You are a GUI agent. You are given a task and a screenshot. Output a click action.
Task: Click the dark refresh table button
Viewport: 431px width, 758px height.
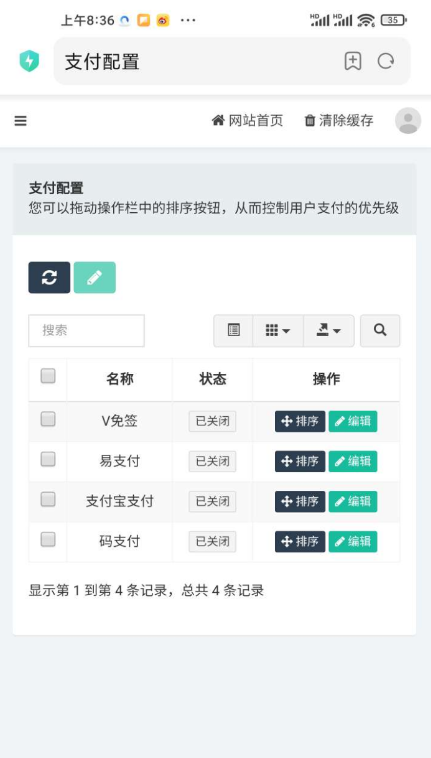(49, 277)
